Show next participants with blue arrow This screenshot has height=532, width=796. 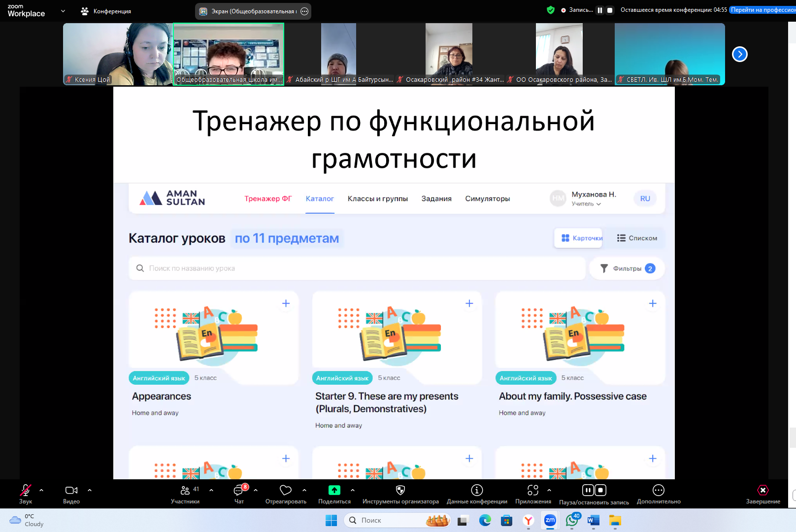pos(739,54)
